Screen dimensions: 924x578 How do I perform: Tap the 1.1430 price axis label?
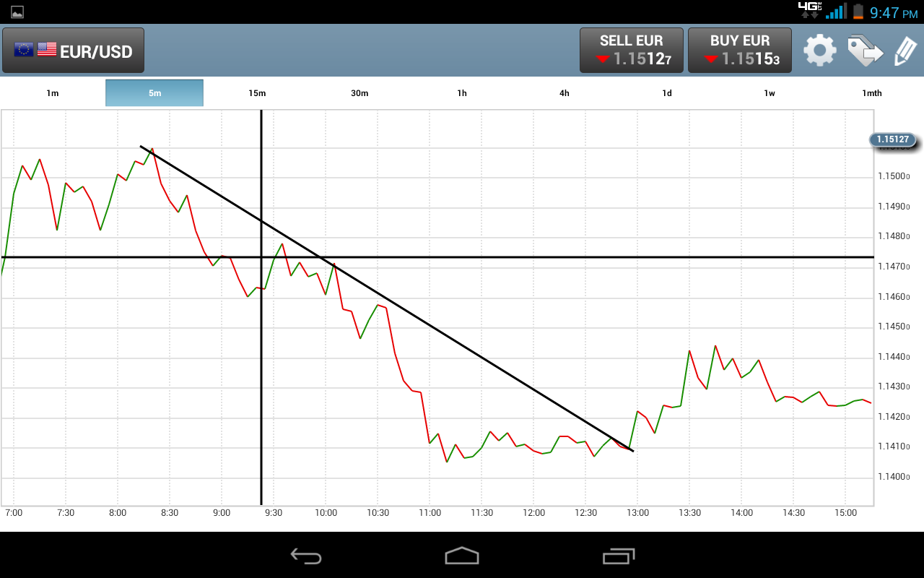coord(894,387)
